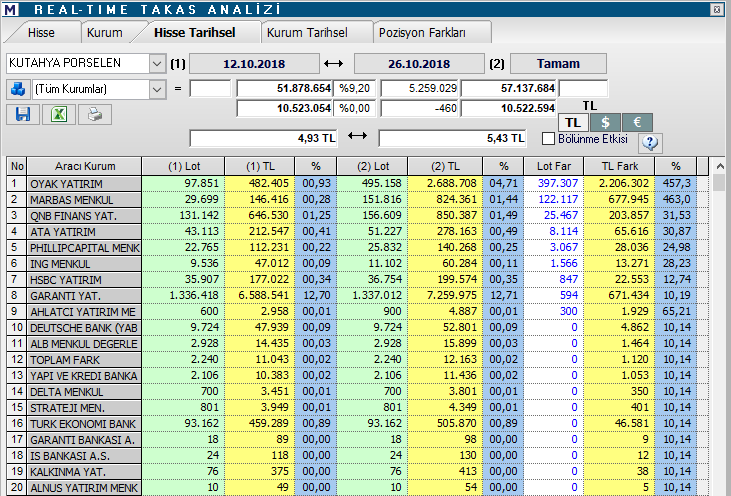Open the Pozisyon Farkları tab
The height and width of the screenshot is (496, 731).
[422, 33]
